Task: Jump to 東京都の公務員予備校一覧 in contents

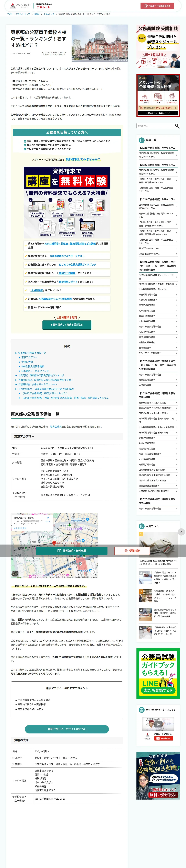Action: pyautogui.click(x=32, y=353)
